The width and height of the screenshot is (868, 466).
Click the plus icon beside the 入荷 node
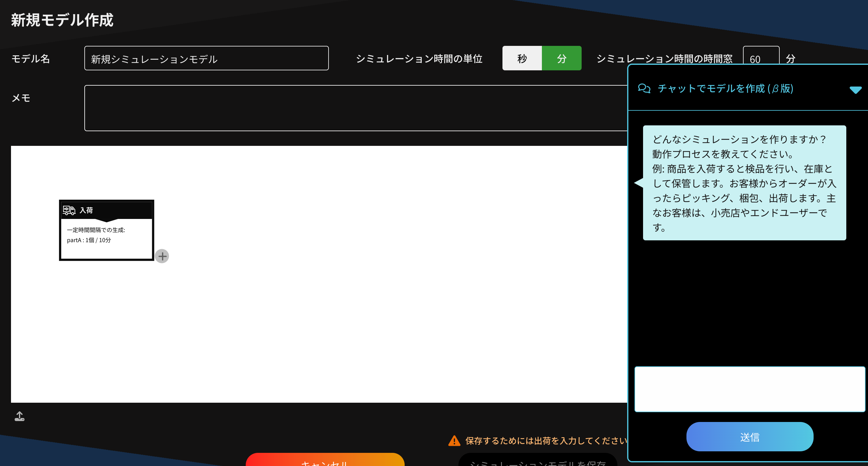coord(162,256)
